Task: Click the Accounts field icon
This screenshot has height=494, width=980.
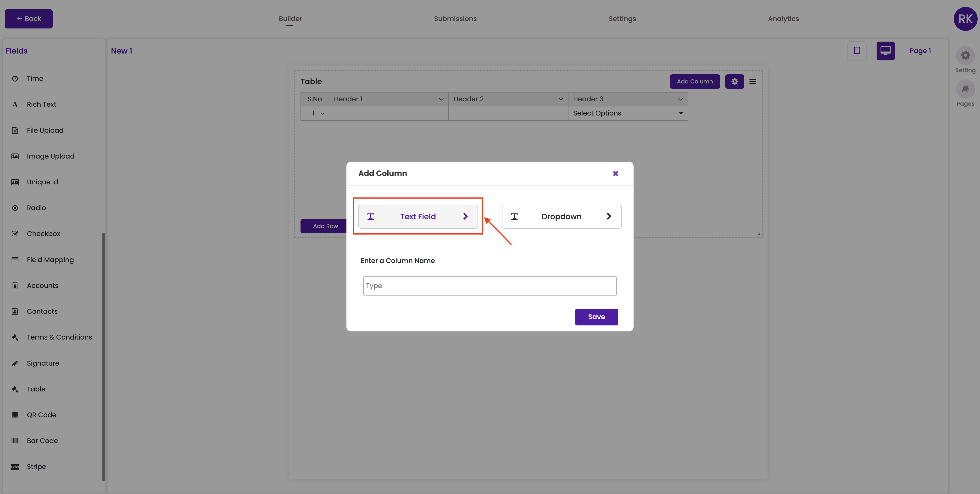Action: [x=15, y=285]
